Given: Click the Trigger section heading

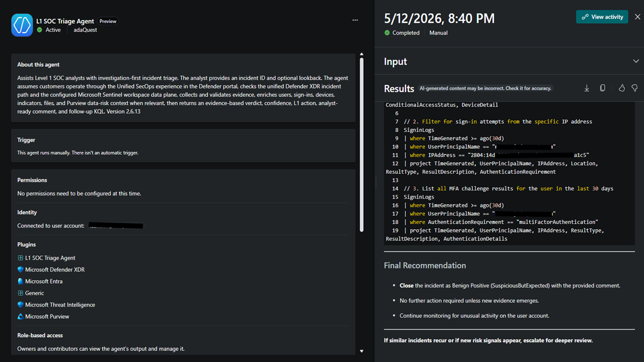Looking at the screenshot, I should [x=26, y=140].
